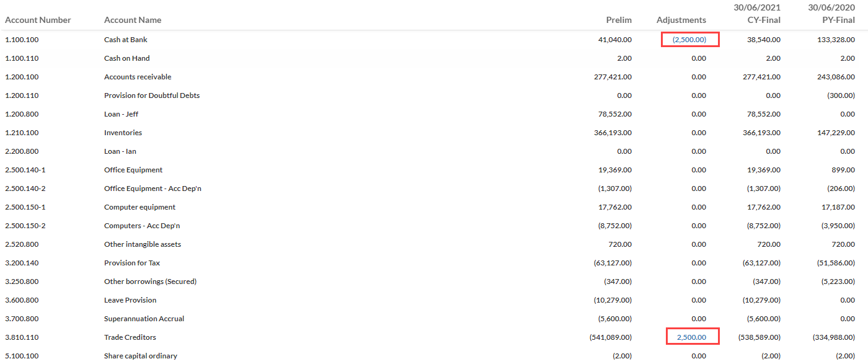Click the Adjustments column header

click(x=681, y=20)
